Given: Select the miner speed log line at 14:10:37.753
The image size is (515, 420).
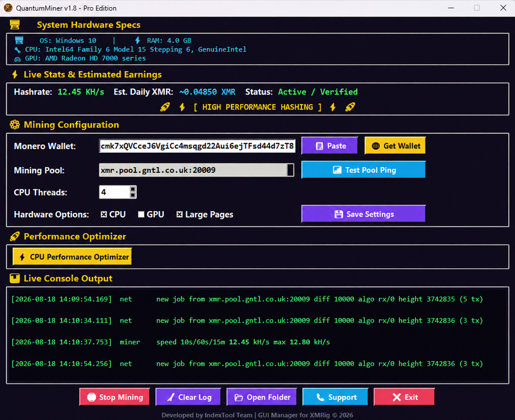Looking at the screenshot, I should [171, 342].
